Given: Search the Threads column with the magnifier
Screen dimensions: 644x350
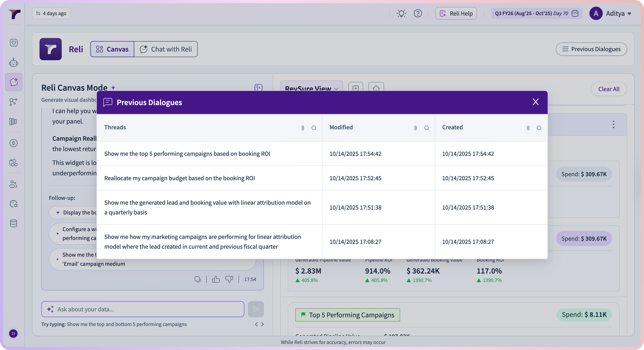Looking at the screenshot, I should point(314,128).
